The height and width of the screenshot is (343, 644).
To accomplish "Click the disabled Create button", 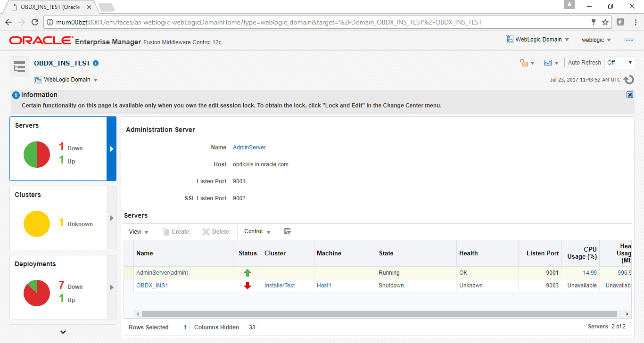I will click(175, 232).
